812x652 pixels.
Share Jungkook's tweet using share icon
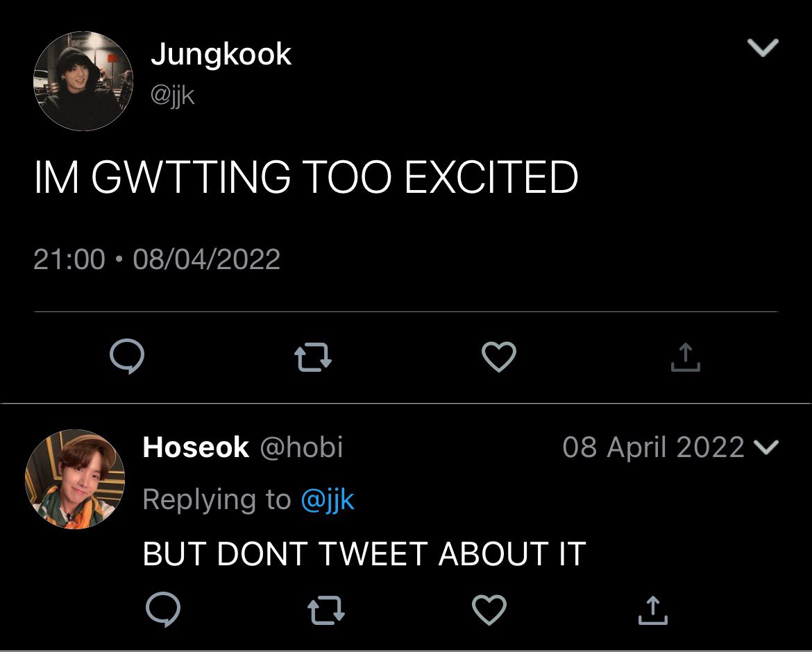click(685, 357)
